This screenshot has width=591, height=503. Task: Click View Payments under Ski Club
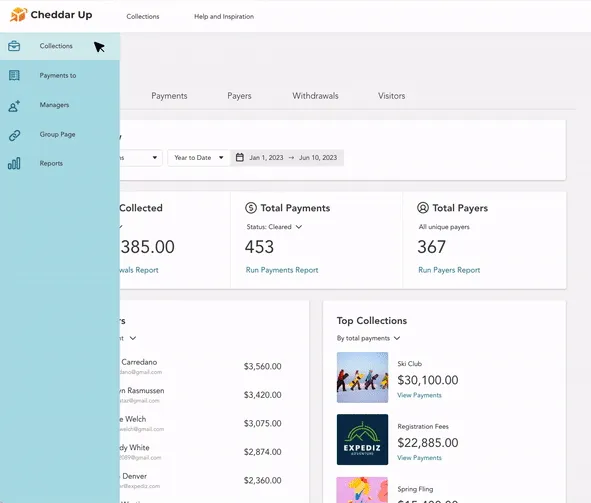click(x=419, y=395)
